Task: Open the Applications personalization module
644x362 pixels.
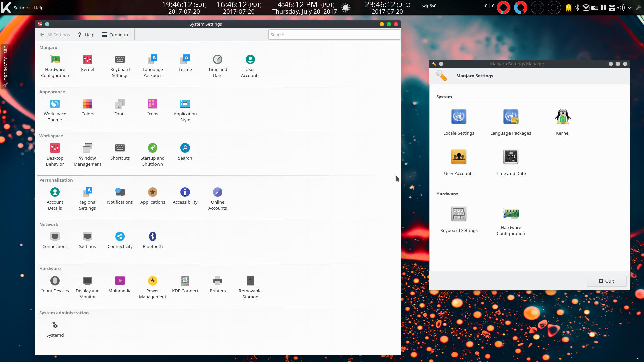Action: coord(153,196)
